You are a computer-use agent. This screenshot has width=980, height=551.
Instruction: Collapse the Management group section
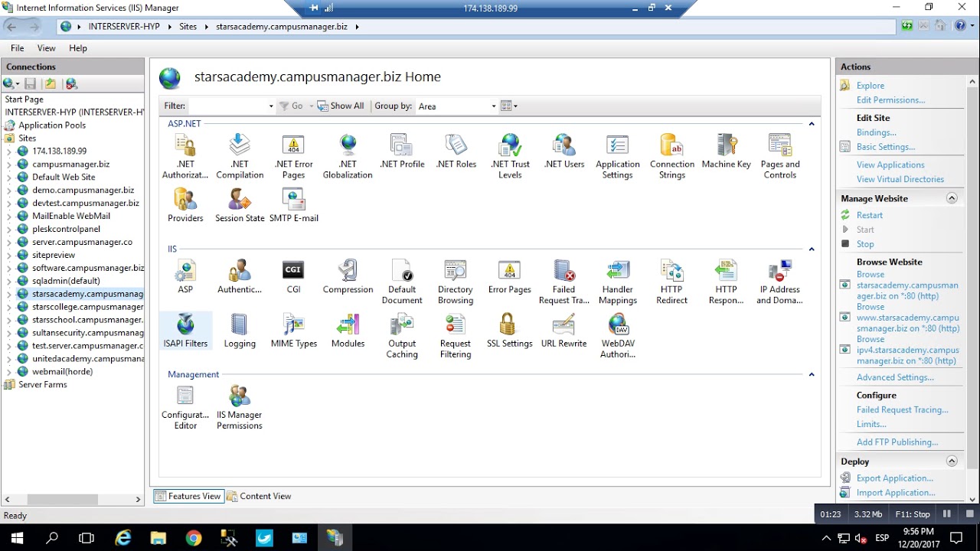(x=812, y=374)
